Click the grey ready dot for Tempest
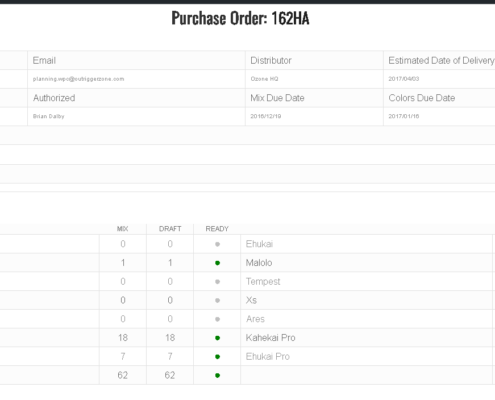 click(x=217, y=282)
